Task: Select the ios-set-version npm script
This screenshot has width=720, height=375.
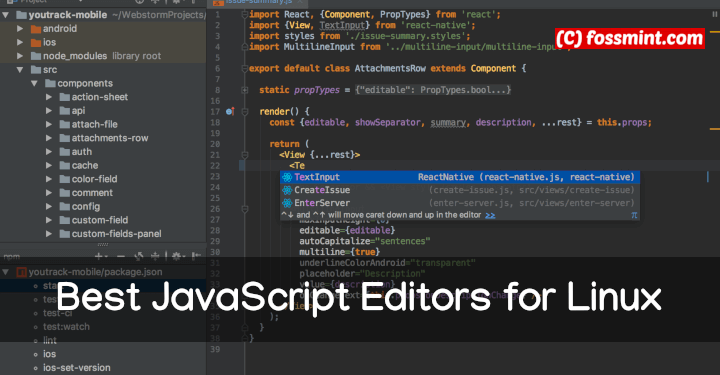Action: point(77,368)
